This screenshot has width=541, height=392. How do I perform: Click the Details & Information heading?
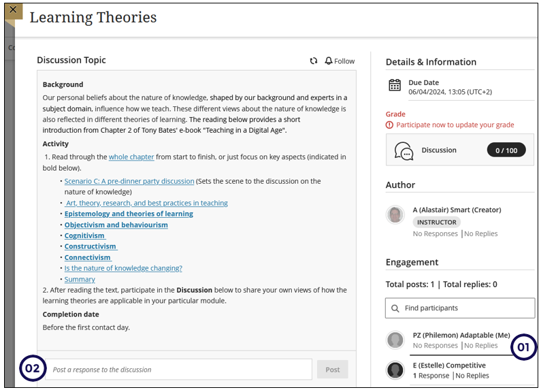point(431,62)
